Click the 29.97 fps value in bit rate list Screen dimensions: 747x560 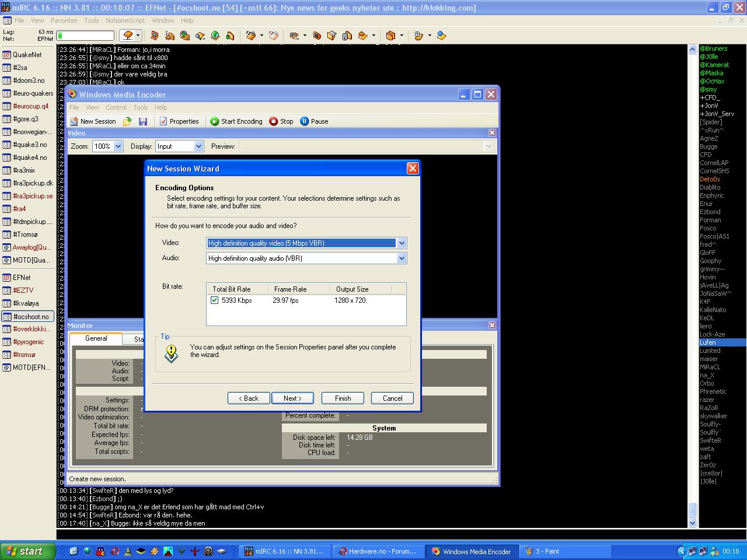pos(285,300)
